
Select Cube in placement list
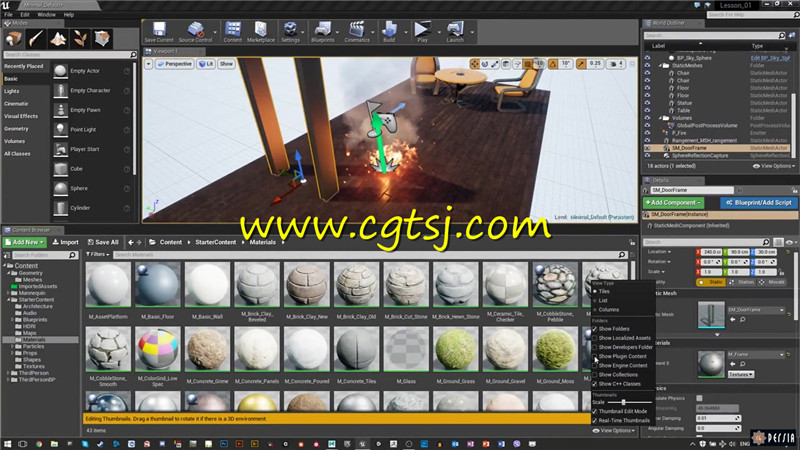[92, 169]
